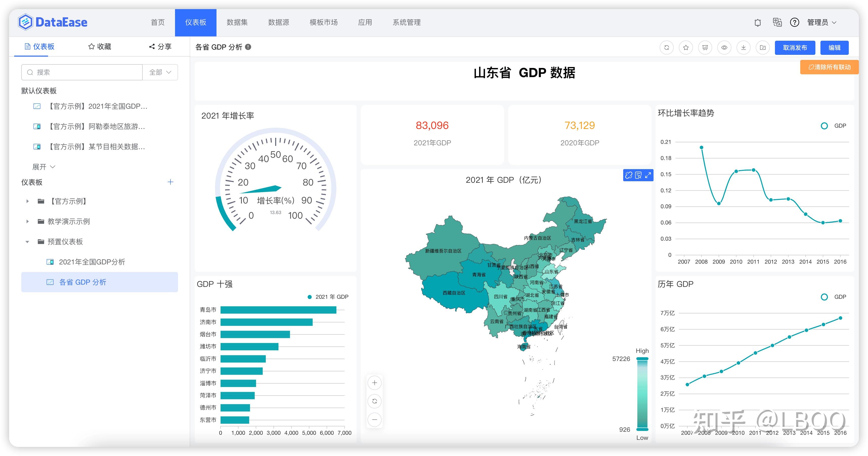
Task: Click 黑龙江省 on the map
Action: click(x=583, y=221)
